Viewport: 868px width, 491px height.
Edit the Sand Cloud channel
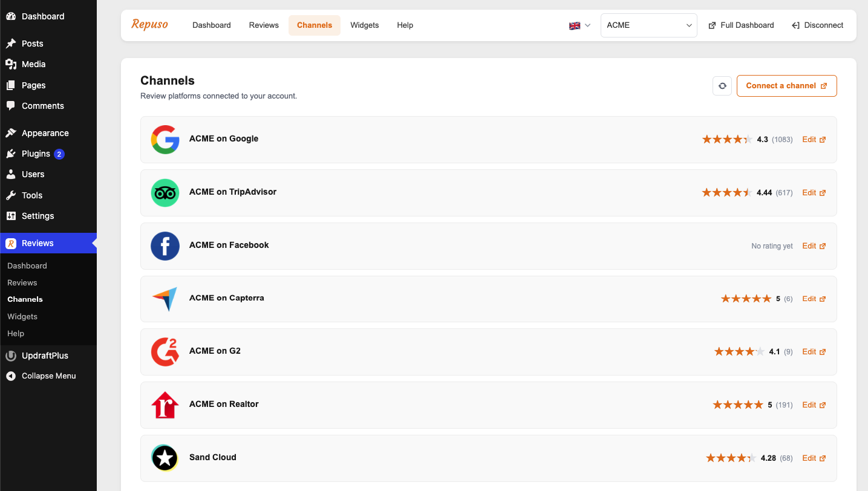[x=814, y=458]
